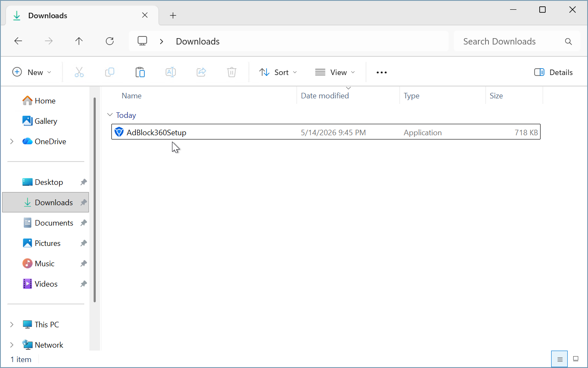Sort by Date modified column header
The height and width of the screenshot is (368, 588).
pos(325,96)
